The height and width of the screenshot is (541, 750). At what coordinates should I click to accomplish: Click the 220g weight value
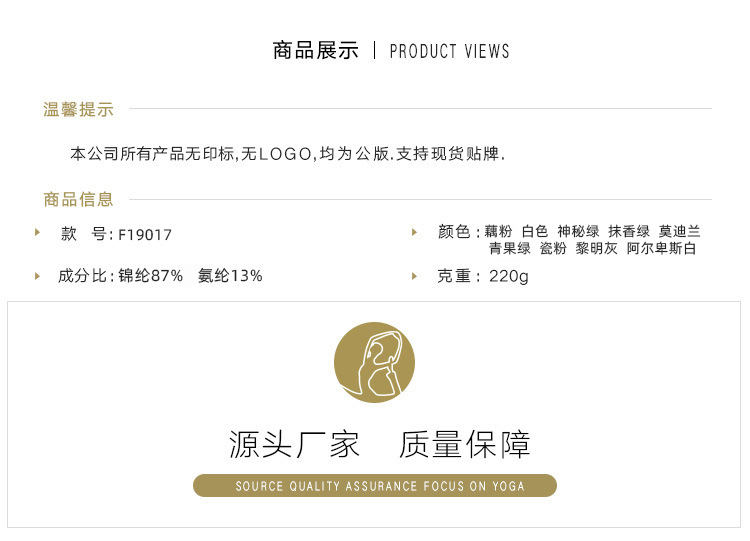click(x=508, y=276)
